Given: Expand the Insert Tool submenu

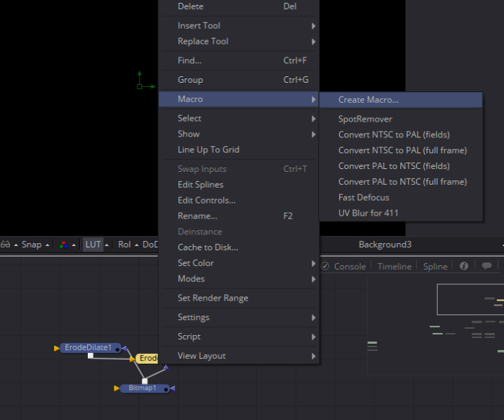Looking at the screenshot, I should (239, 26).
